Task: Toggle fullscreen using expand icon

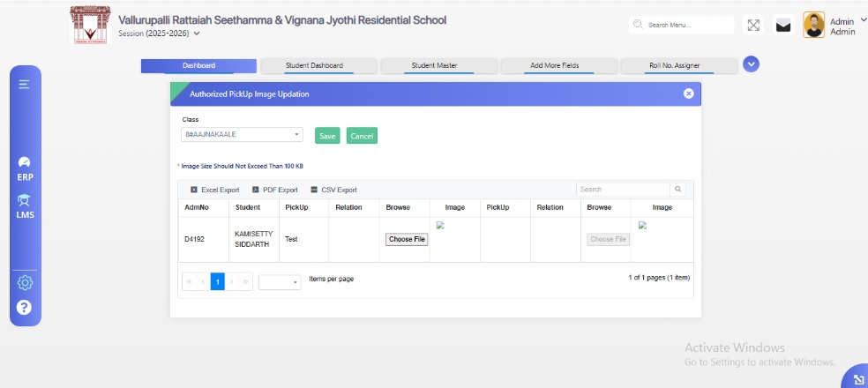Action: click(x=753, y=26)
